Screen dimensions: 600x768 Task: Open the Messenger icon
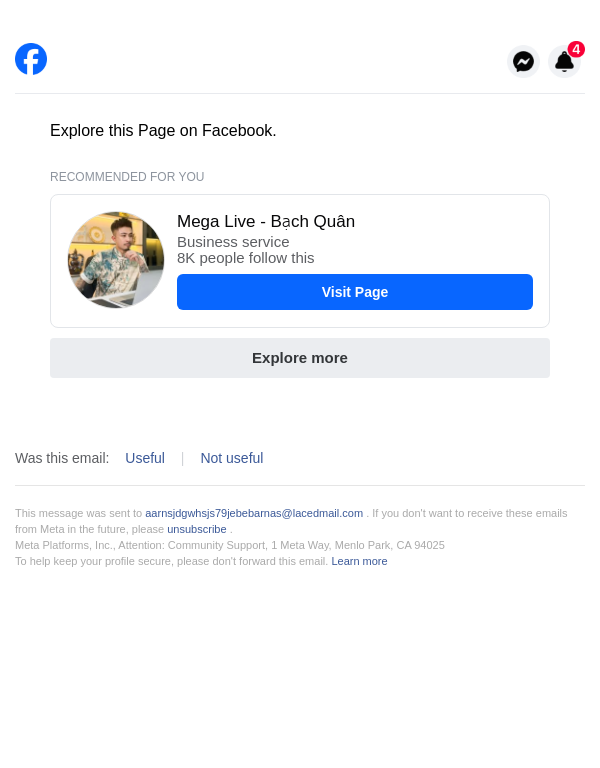(x=523, y=62)
